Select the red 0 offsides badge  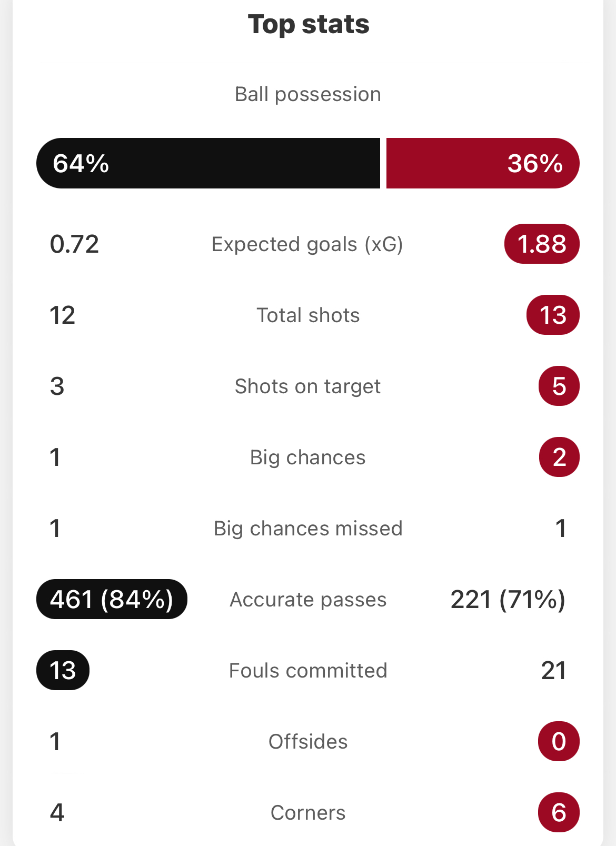(559, 741)
